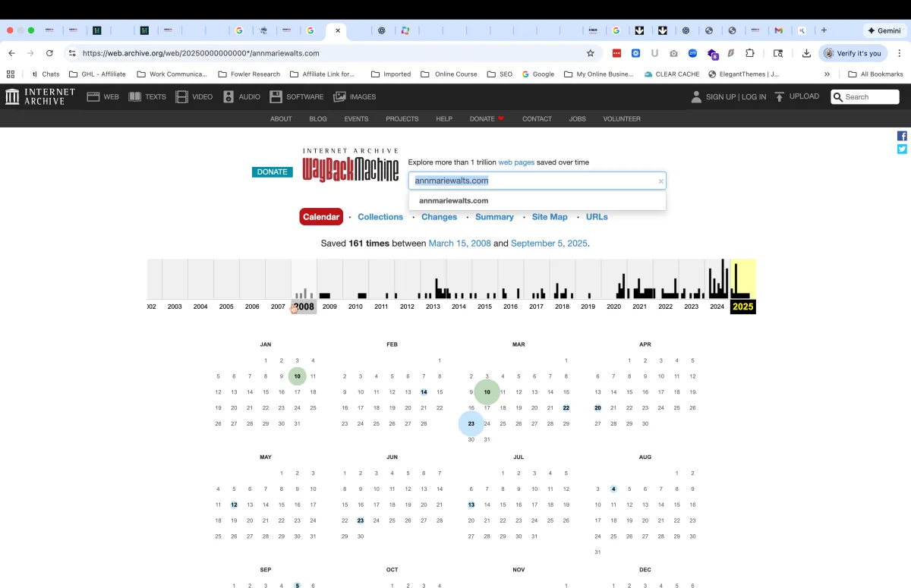911x588 pixels.
Task: Open March 23 snapshot
Action: coord(471,423)
